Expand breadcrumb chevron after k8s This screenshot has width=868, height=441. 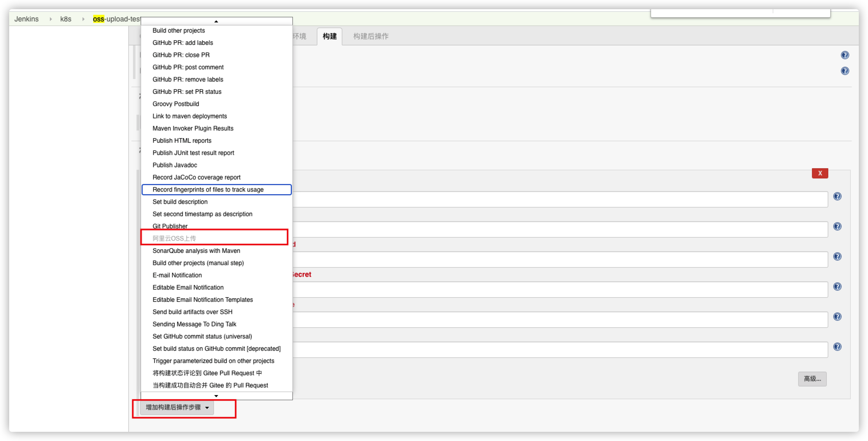tap(83, 19)
